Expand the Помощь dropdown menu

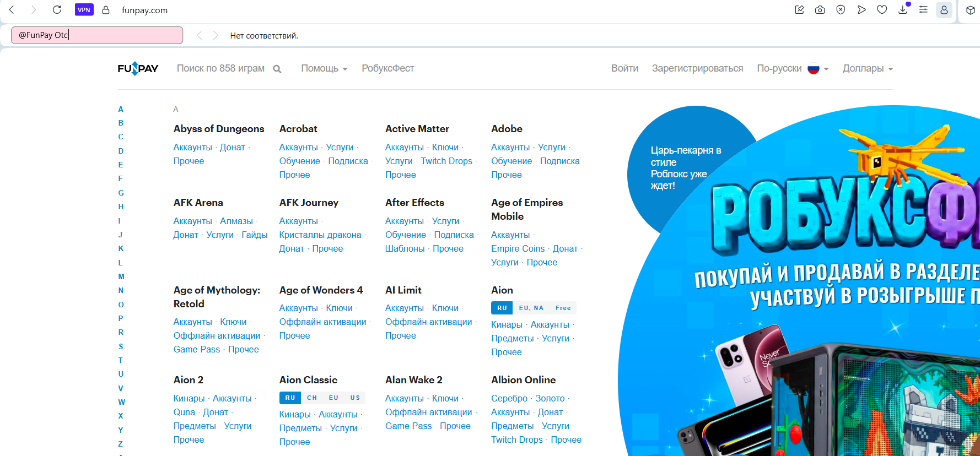click(x=324, y=68)
